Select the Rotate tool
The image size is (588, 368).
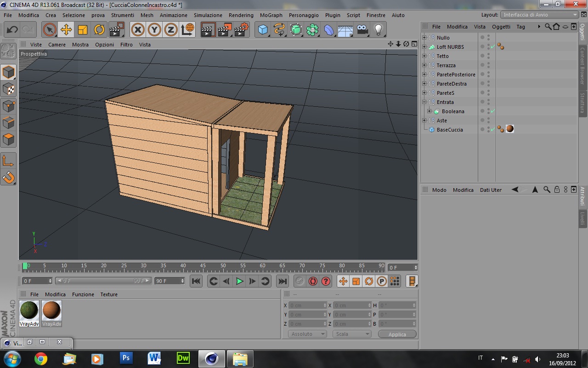tap(99, 30)
